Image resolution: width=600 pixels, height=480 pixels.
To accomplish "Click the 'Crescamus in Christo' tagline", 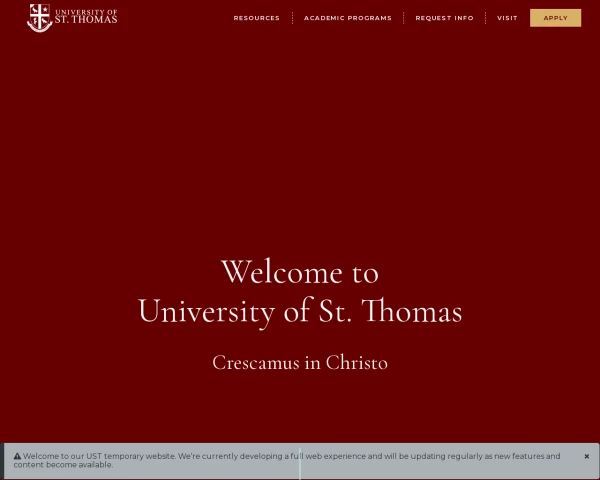I will tap(299, 363).
